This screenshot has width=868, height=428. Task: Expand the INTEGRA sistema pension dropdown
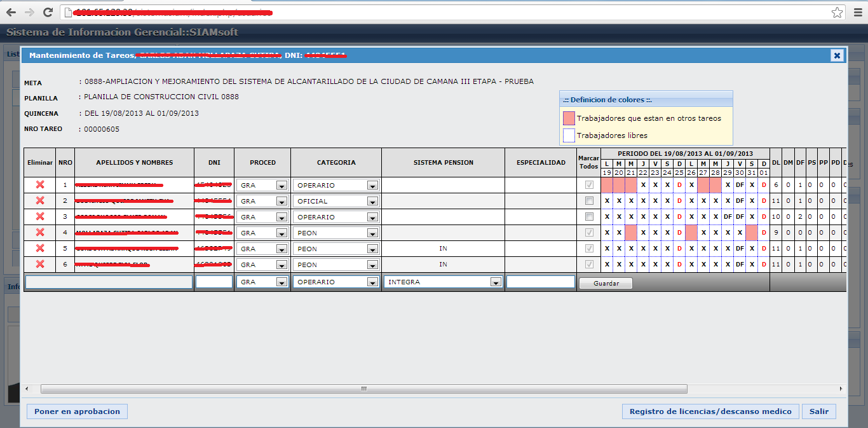tap(497, 282)
